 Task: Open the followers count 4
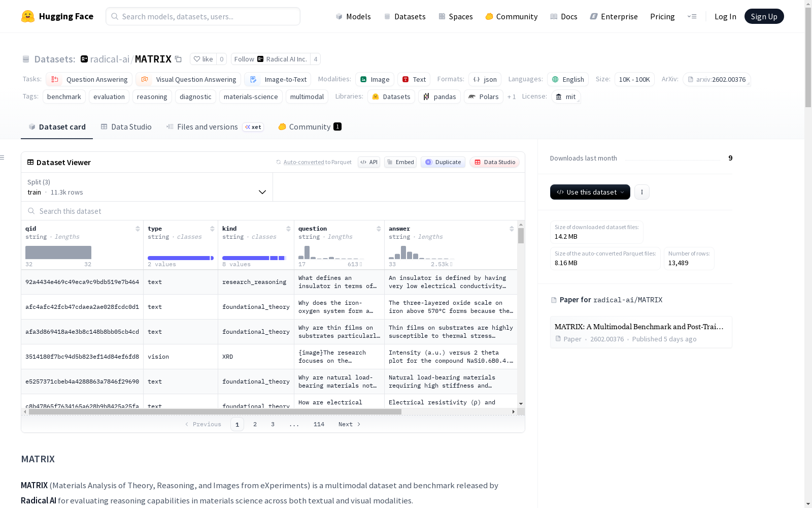(316, 59)
